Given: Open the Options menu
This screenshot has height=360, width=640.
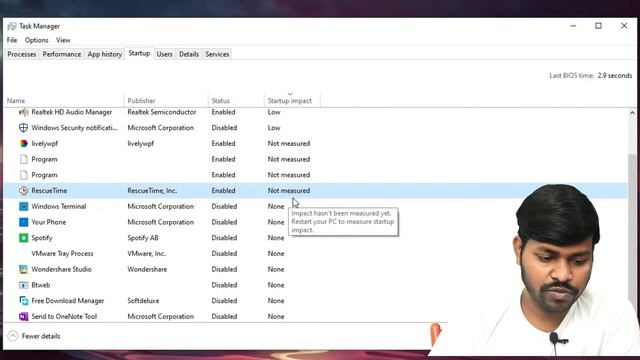Looking at the screenshot, I should (x=36, y=40).
